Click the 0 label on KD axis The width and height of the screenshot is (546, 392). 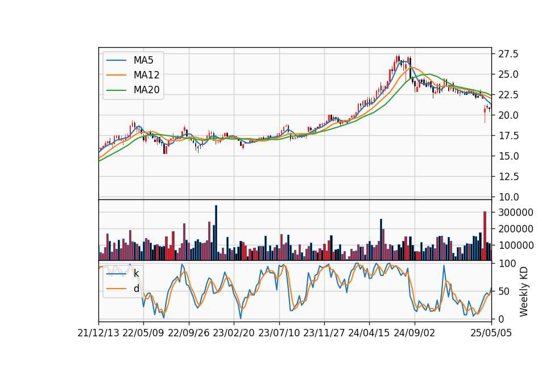(500, 319)
